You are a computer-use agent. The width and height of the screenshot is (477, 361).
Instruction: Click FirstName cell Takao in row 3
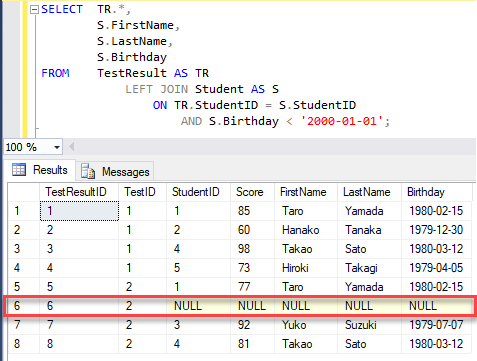(x=306, y=249)
